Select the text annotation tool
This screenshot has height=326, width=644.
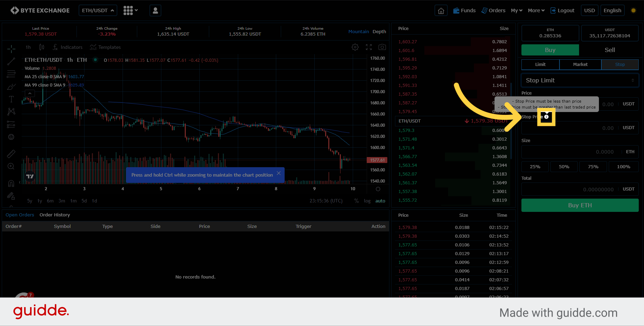pos(11,99)
